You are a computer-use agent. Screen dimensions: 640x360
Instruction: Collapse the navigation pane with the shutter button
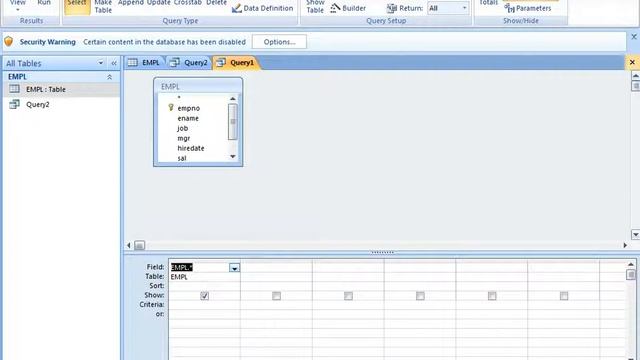click(114, 63)
